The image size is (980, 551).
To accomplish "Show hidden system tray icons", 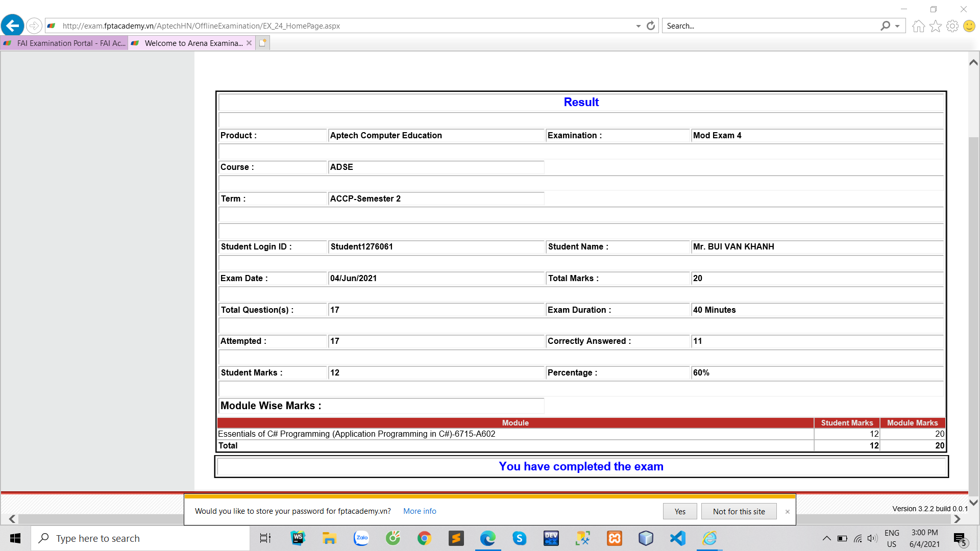I will pyautogui.click(x=827, y=538).
